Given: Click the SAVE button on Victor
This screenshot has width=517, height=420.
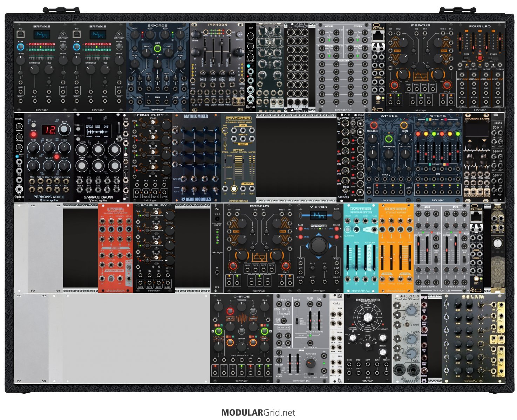Looking at the screenshot, I should [336, 229].
